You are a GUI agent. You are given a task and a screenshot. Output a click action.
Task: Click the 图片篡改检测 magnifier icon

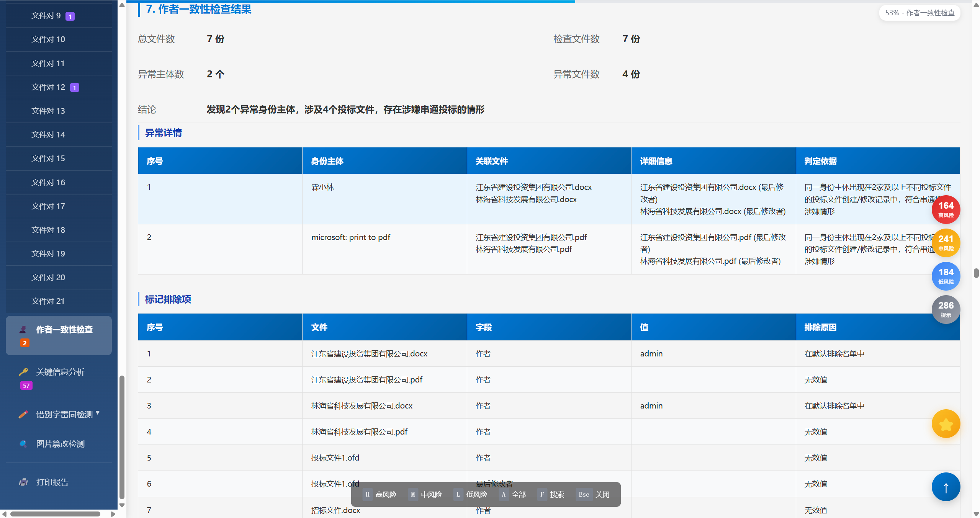(x=23, y=444)
